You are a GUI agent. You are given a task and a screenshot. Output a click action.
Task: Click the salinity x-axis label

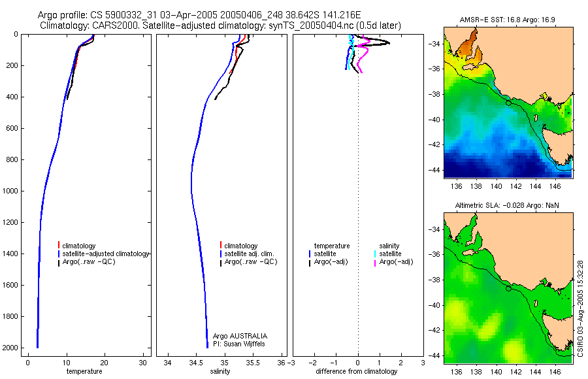point(220,372)
